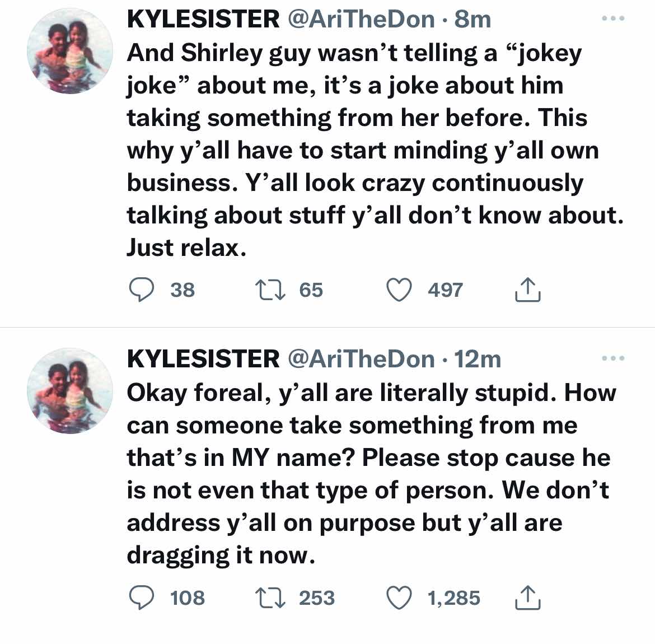
Task: Reply to the "Okay foreal" tweet
Action: (x=141, y=598)
